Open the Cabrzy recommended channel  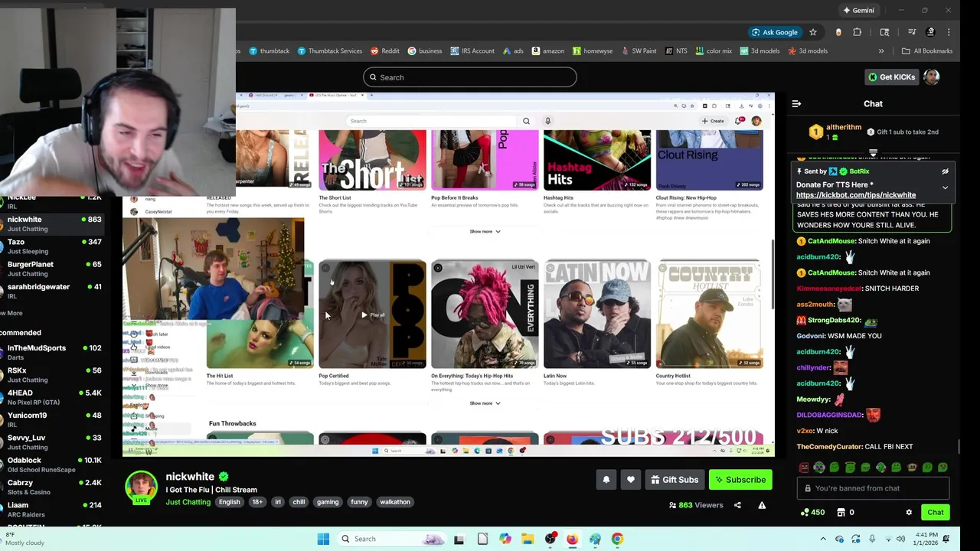51,487
